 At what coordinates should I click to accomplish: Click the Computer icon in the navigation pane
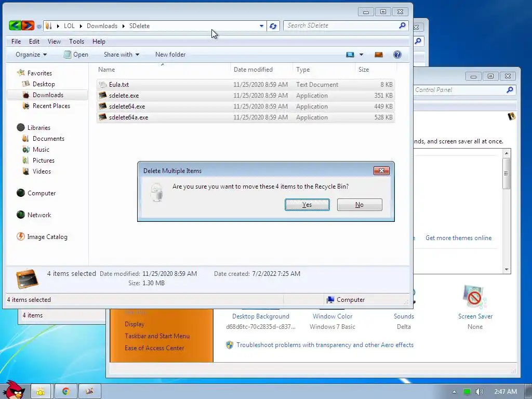(x=21, y=193)
